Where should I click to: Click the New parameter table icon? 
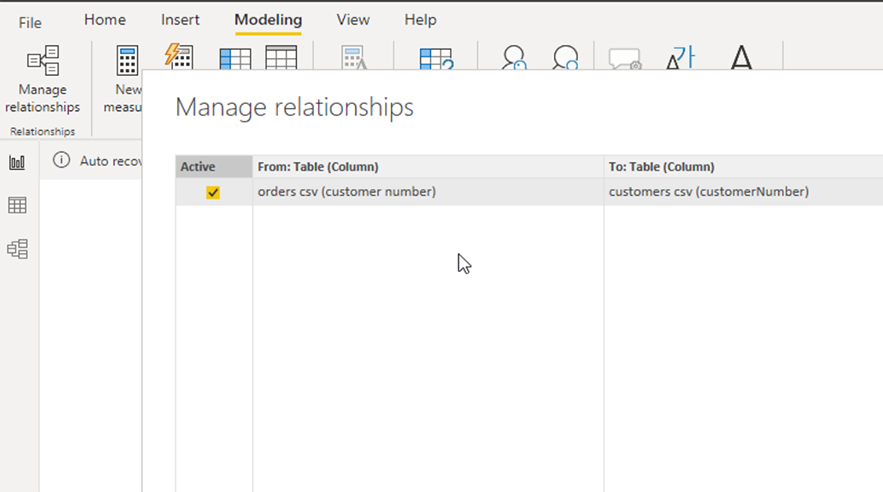point(436,59)
